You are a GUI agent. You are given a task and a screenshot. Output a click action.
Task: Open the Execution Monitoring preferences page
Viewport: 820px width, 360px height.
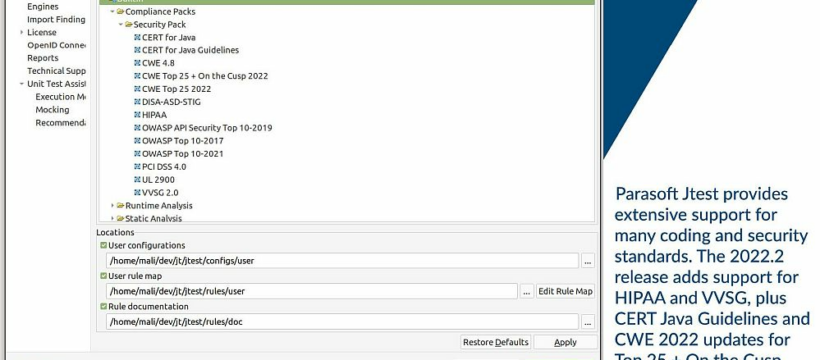coord(60,97)
